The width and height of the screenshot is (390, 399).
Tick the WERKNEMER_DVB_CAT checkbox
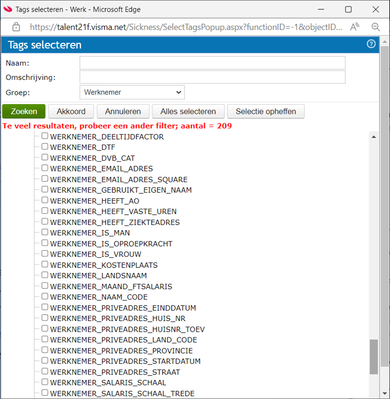pyautogui.click(x=45, y=157)
